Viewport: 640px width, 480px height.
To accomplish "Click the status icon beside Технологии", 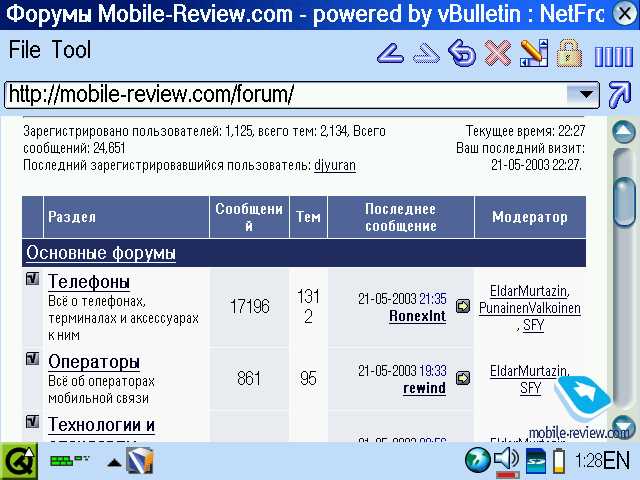I will (x=32, y=422).
